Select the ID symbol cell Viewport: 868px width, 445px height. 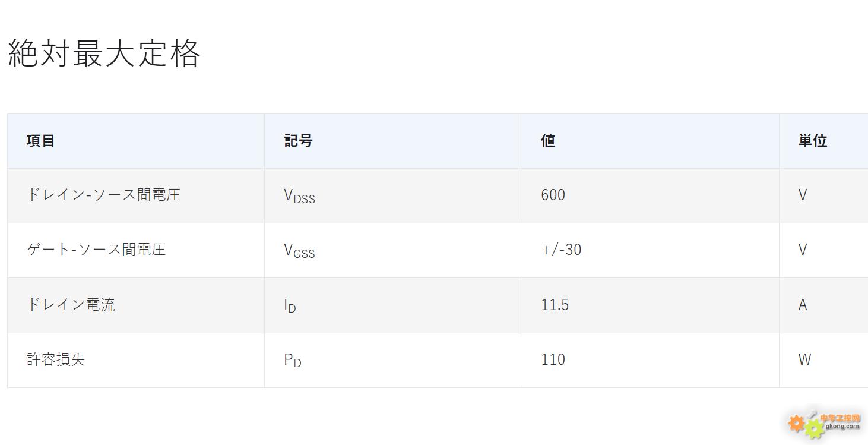(290, 306)
